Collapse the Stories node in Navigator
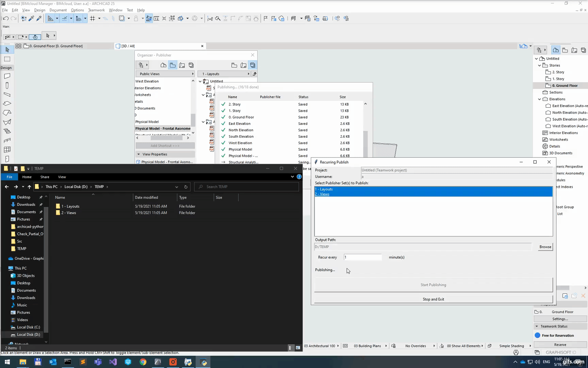This screenshot has height=368, width=588. (540, 65)
